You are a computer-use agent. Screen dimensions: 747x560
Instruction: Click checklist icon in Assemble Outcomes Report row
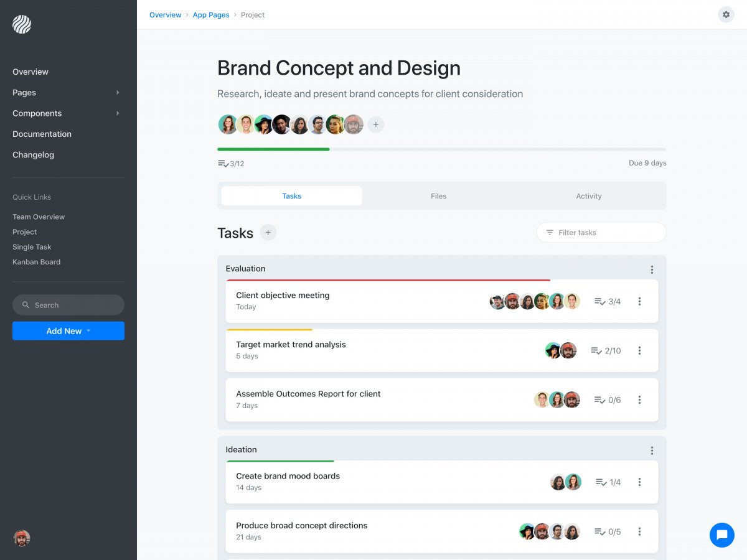coord(600,400)
